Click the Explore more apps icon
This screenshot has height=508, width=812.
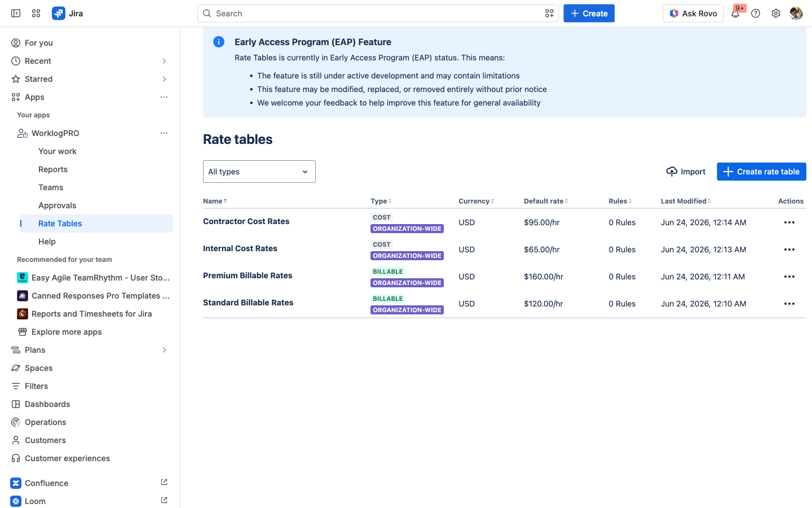click(23, 332)
